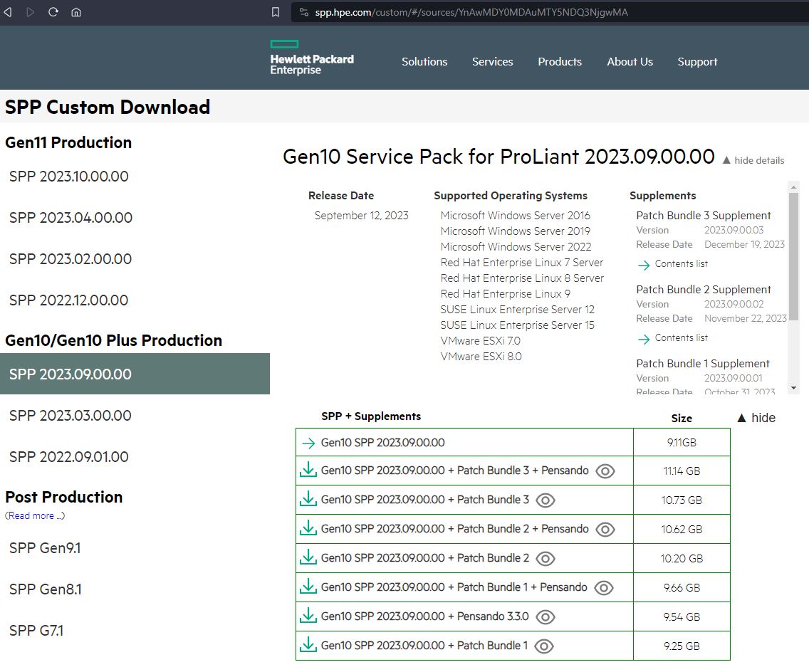Click the browser address bar URL
This screenshot has width=809, height=672.
[471, 12]
